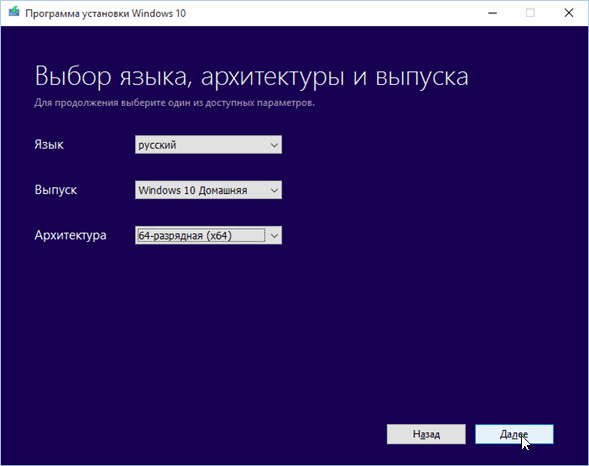Expand the Архитектура dropdown arrow

[x=274, y=236]
